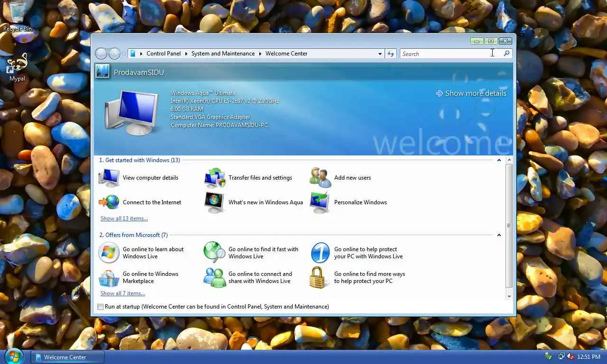Click the vertical scrollbar thumb

pyautogui.click(x=509, y=226)
